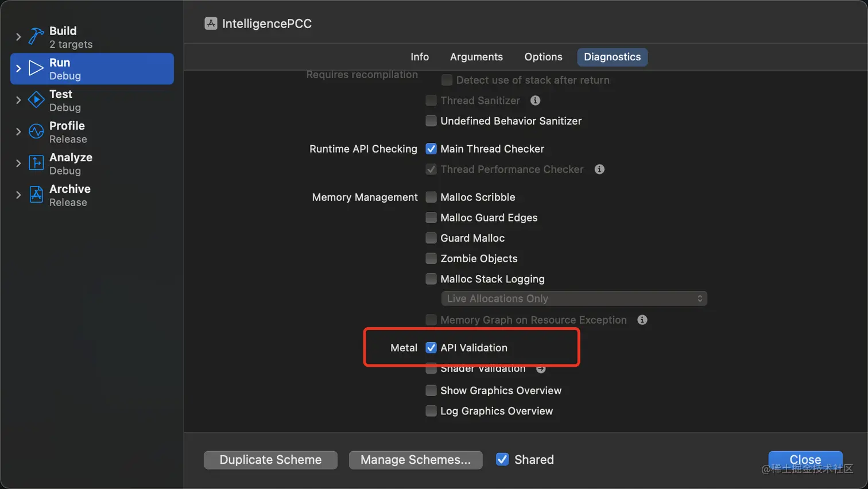Image resolution: width=868 pixels, height=489 pixels.
Task: Click the Test diamond play icon
Action: [x=36, y=100]
